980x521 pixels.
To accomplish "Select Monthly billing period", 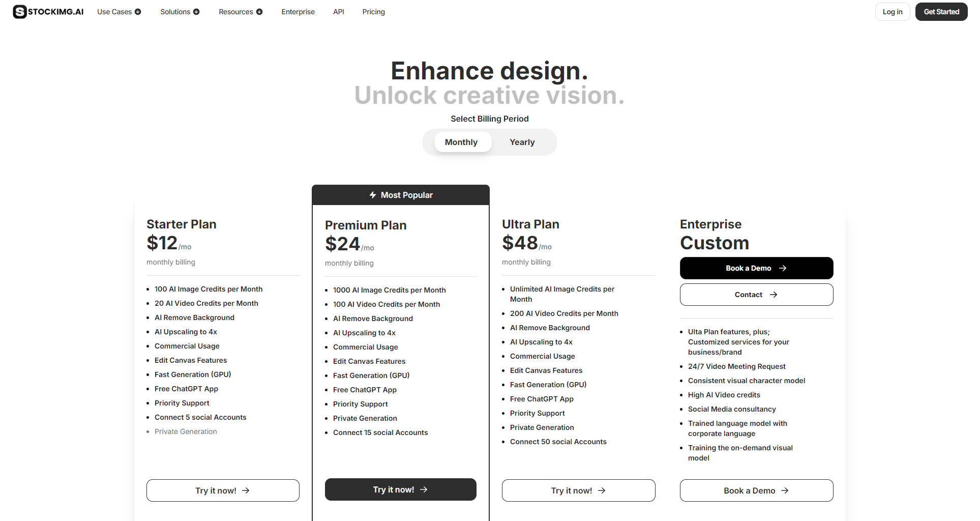I will tap(461, 142).
